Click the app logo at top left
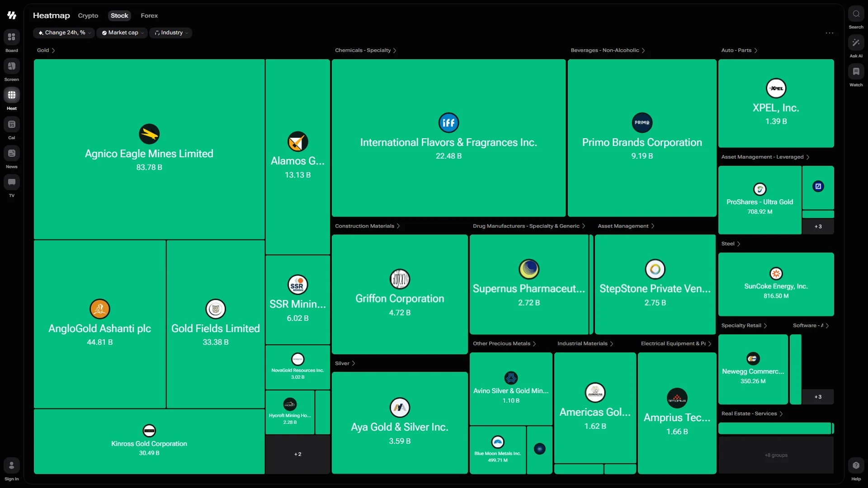Screen dimensions: 868x488 coord(12,15)
